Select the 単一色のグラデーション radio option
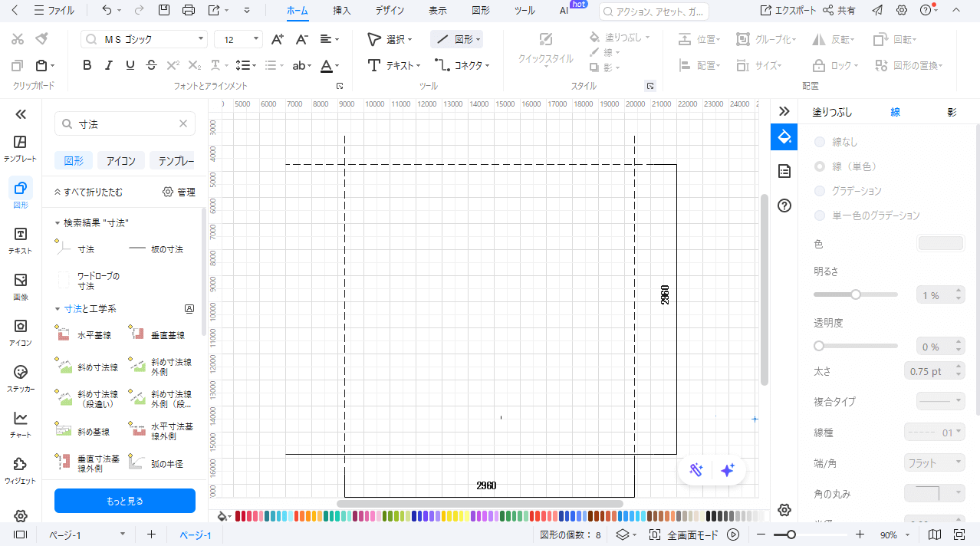The image size is (980, 546). point(821,215)
